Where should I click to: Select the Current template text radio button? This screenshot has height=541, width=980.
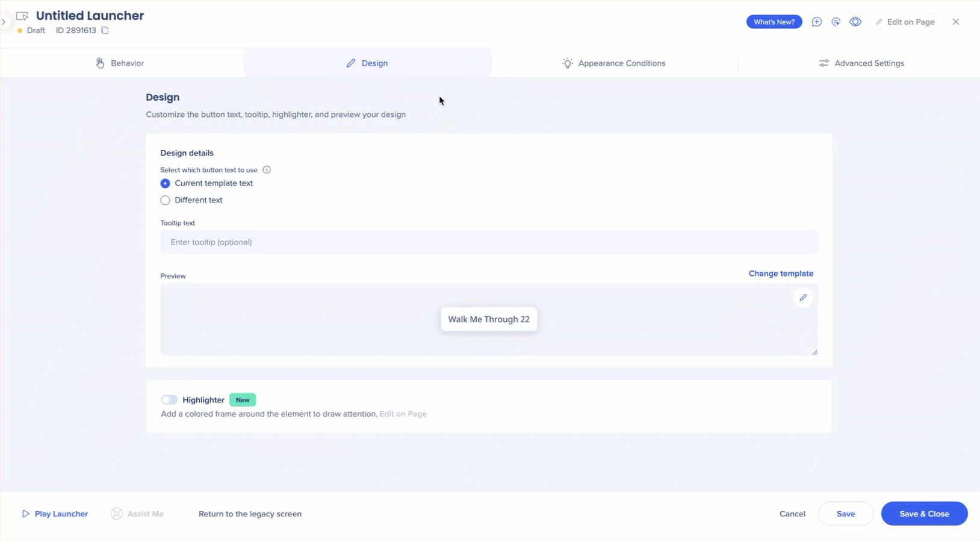166,183
